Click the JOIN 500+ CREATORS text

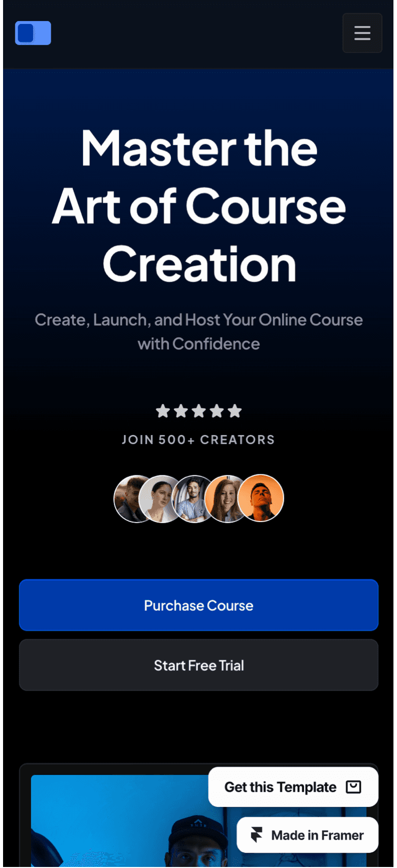(x=198, y=440)
